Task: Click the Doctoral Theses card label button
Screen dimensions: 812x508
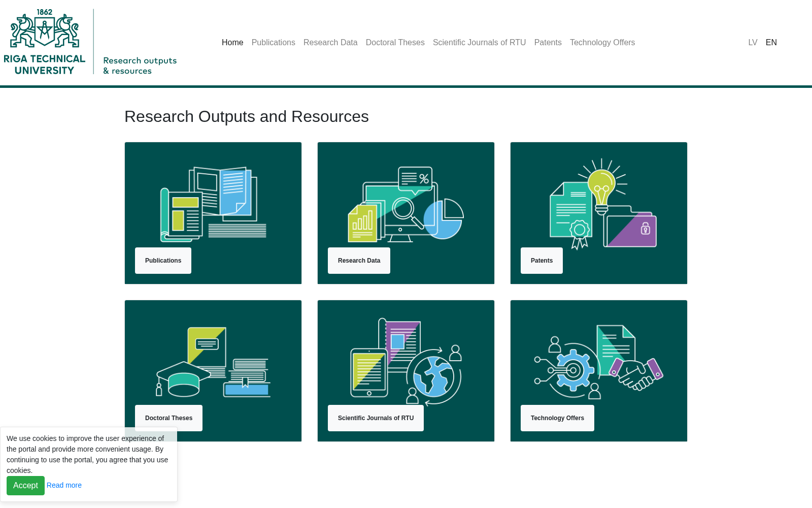Action: tap(168, 418)
